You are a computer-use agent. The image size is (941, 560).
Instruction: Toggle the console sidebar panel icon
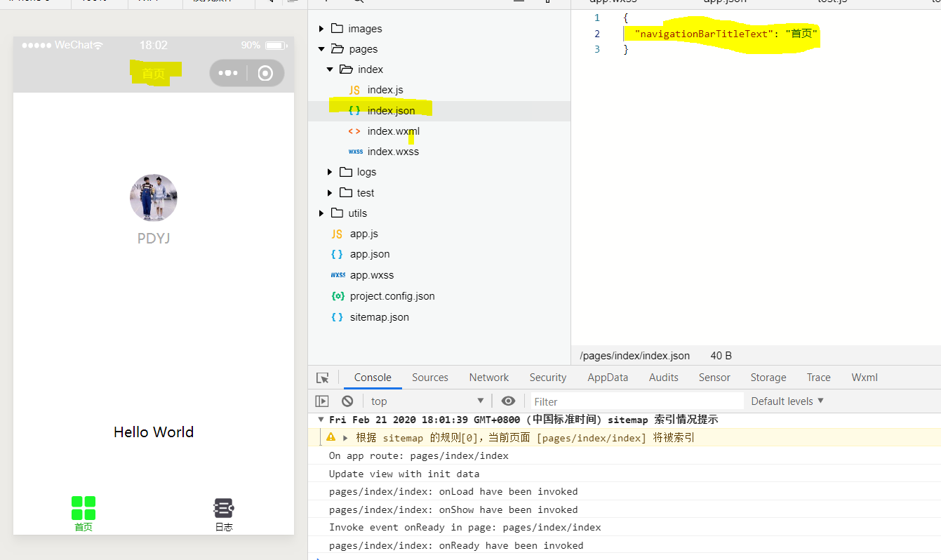coord(322,401)
